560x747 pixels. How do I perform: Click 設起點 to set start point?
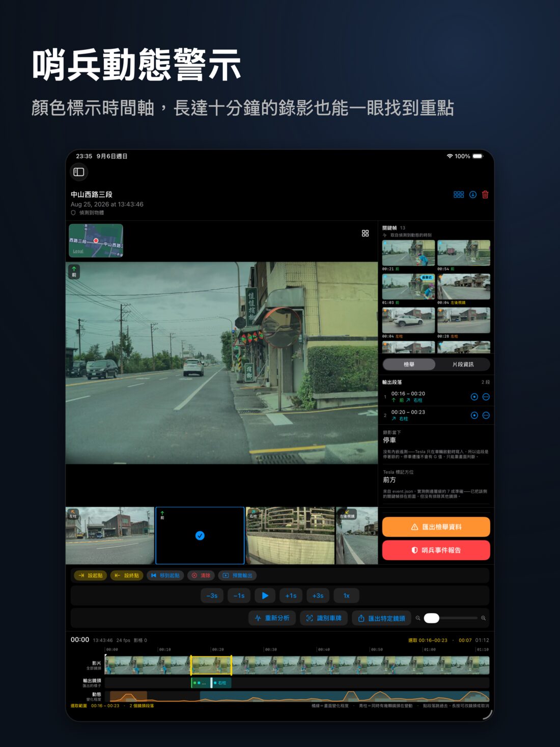click(91, 575)
